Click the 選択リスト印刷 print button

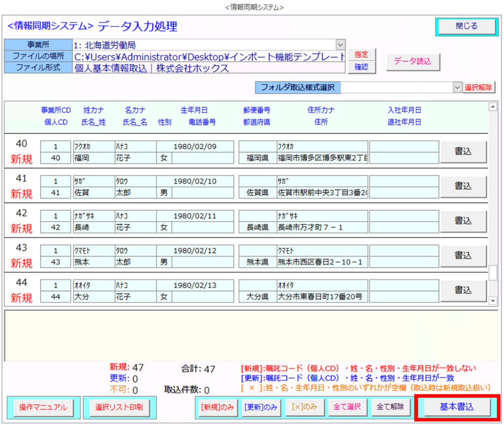click(x=119, y=407)
